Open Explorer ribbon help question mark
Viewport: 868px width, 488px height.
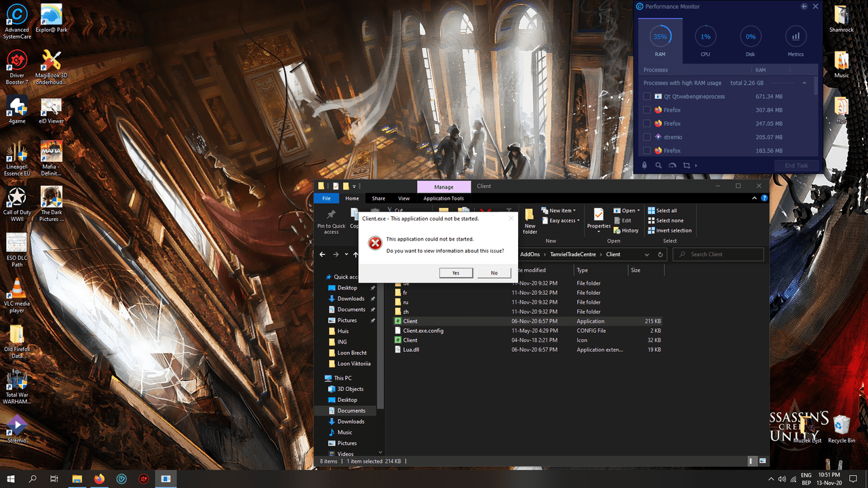click(764, 199)
